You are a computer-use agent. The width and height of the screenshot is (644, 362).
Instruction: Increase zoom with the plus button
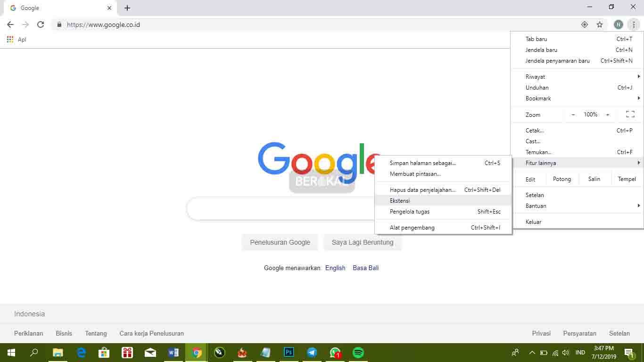(x=608, y=115)
